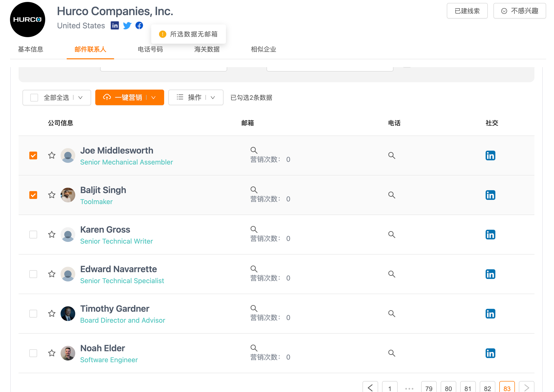Select Karen Gross's row checkbox
The width and height of the screenshot is (554, 392).
pos(33,235)
